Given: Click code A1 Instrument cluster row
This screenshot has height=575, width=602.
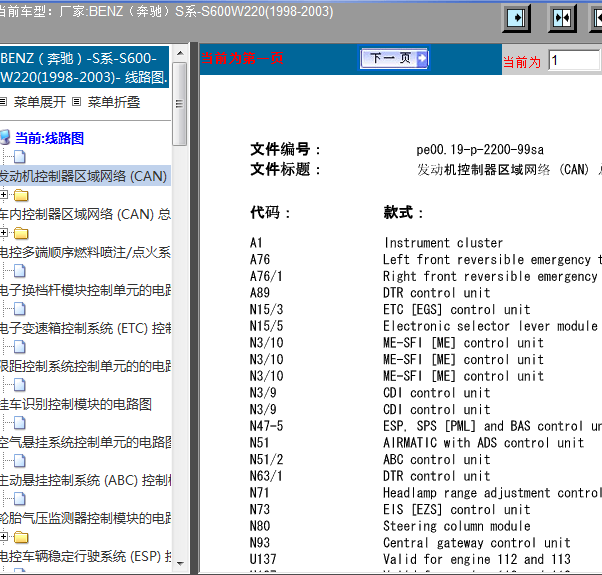Looking at the screenshot, I should 377,243.
